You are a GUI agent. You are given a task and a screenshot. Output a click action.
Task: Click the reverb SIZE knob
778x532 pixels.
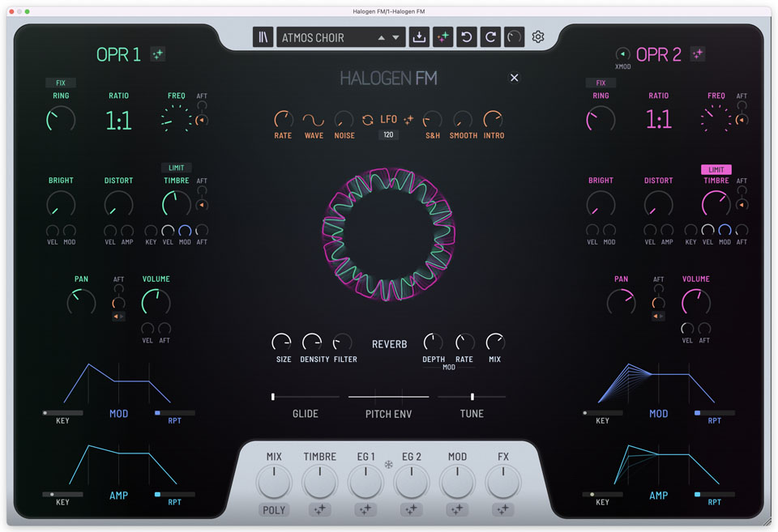pyautogui.click(x=282, y=342)
